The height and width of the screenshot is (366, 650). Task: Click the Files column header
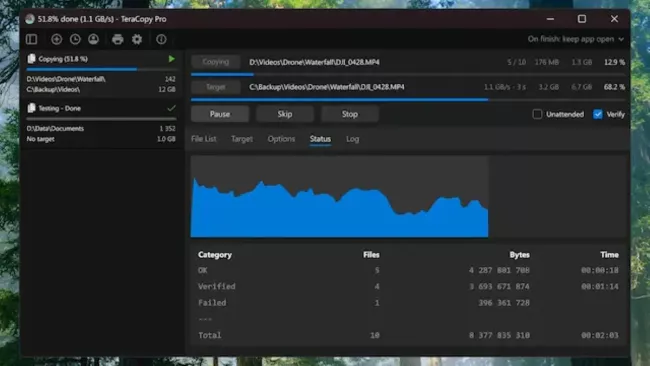[x=371, y=255]
